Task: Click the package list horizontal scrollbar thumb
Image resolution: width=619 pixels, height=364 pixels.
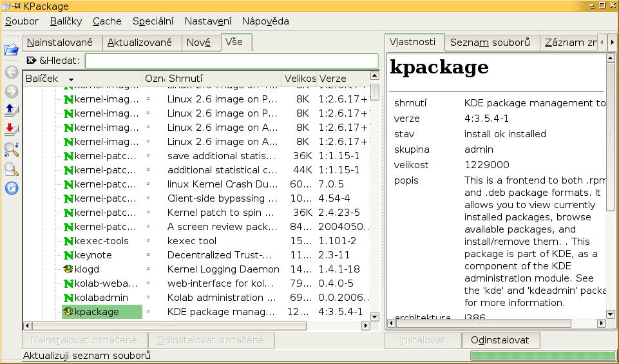Action: pyautogui.click(x=169, y=326)
